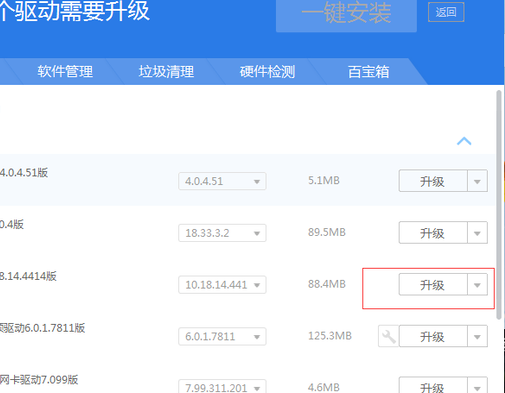
Task: Expand upgrade options arrow in 125.3MB row
Action: point(477,336)
